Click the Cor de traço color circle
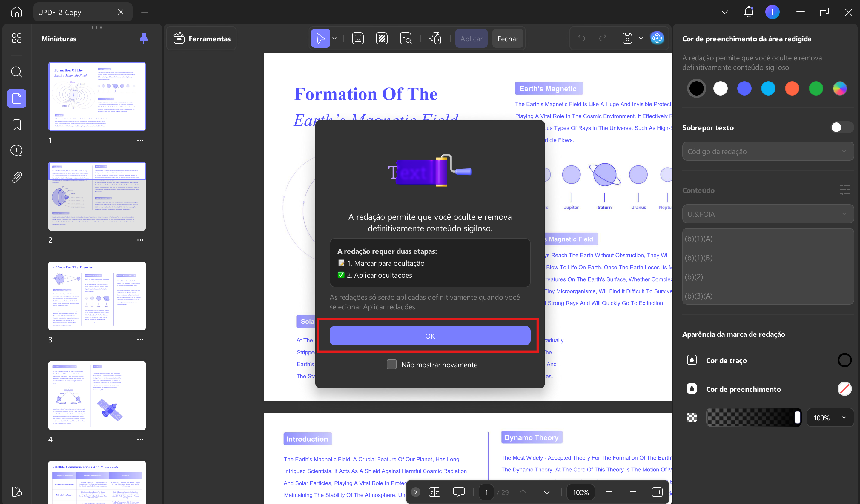This screenshot has height=504, width=860. pyautogui.click(x=844, y=360)
